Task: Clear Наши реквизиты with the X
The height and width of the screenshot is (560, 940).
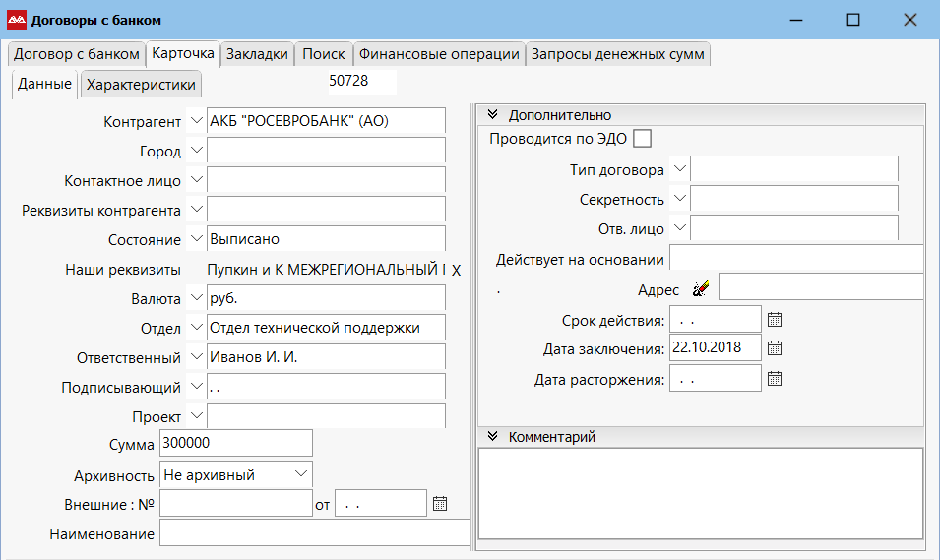Action: [456, 271]
